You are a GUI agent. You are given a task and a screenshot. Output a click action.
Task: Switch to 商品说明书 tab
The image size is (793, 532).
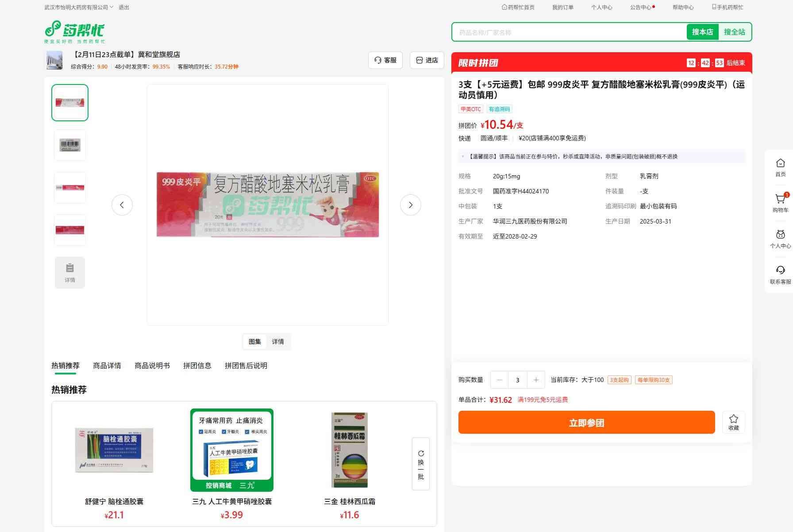point(152,366)
